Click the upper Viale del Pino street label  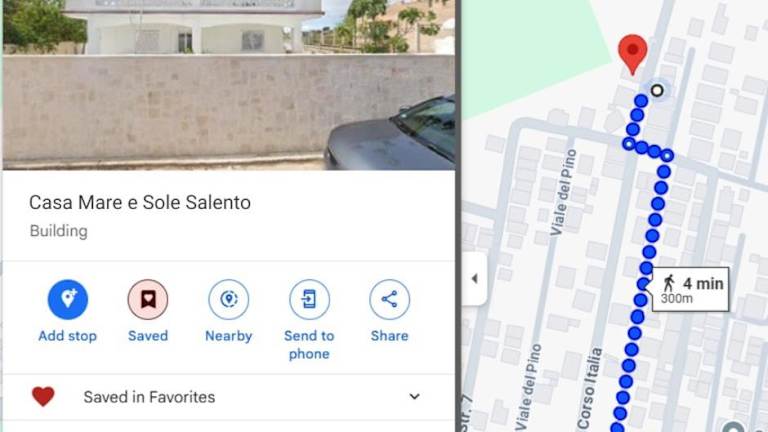[563, 192]
